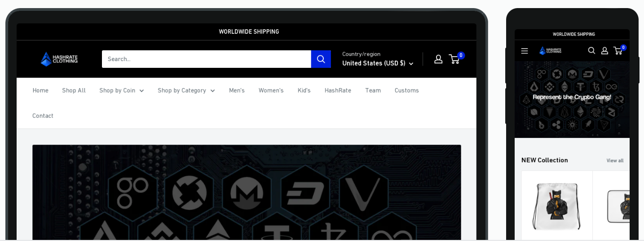Open the United States (USD $) country selector
644x248 pixels.
pyautogui.click(x=378, y=63)
